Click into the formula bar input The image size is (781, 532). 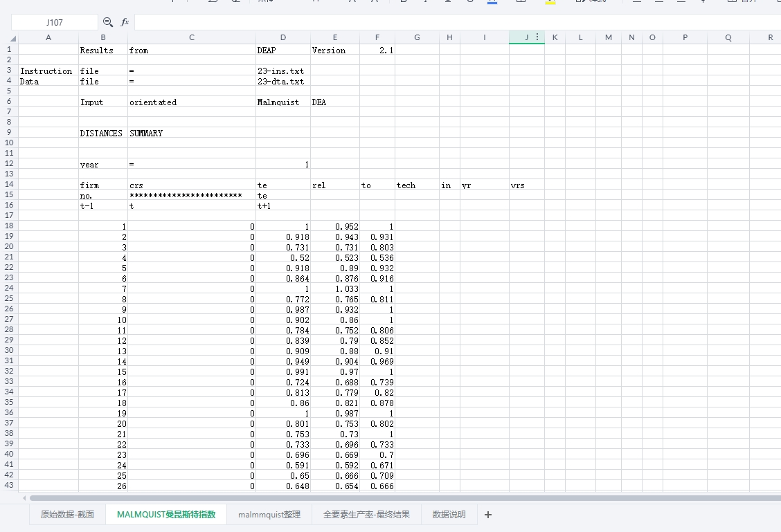[457, 22]
